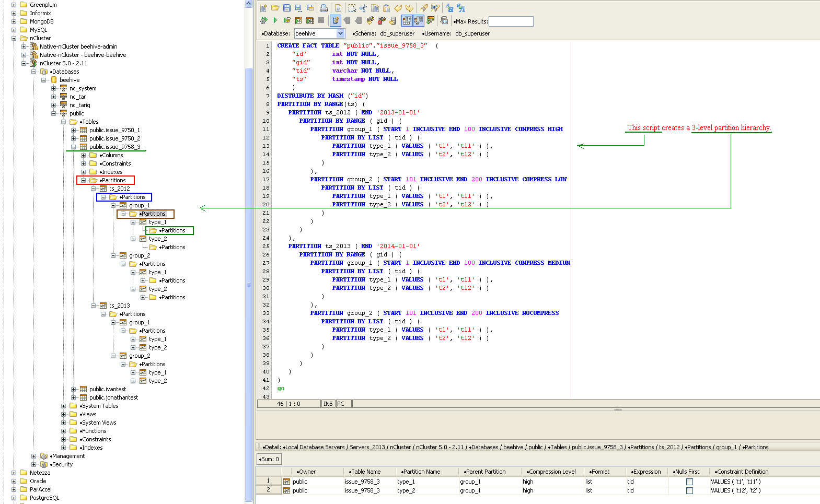Click the Print icon in toolbar

[x=324, y=8]
